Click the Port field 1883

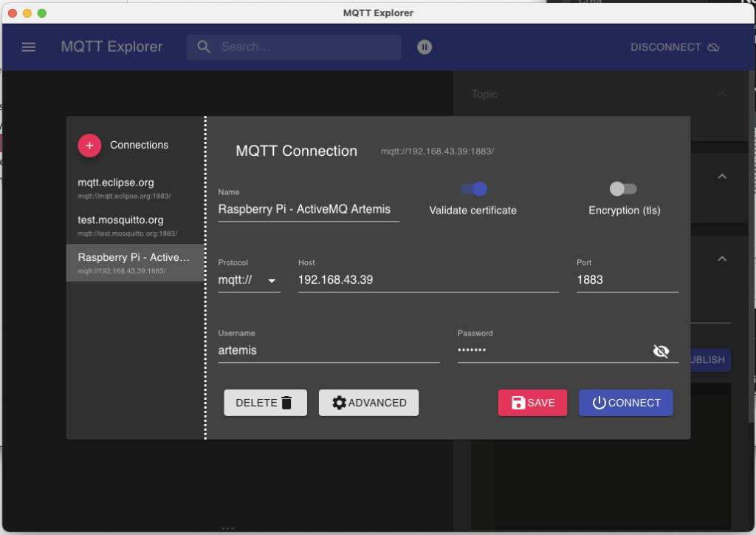click(x=628, y=280)
